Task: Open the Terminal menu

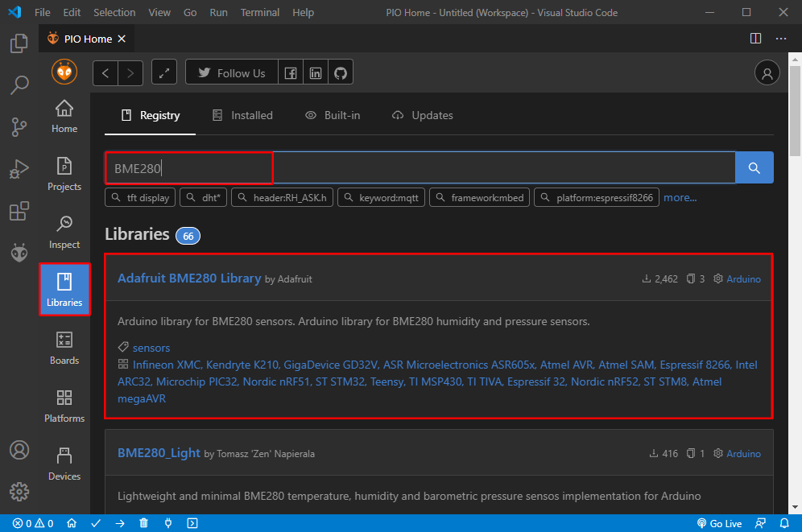Action: point(259,12)
